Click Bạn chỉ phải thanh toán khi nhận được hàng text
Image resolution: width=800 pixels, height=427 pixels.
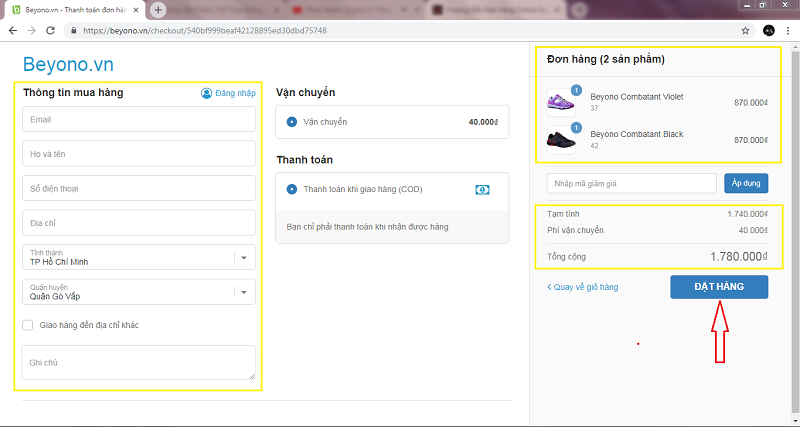point(367,227)
